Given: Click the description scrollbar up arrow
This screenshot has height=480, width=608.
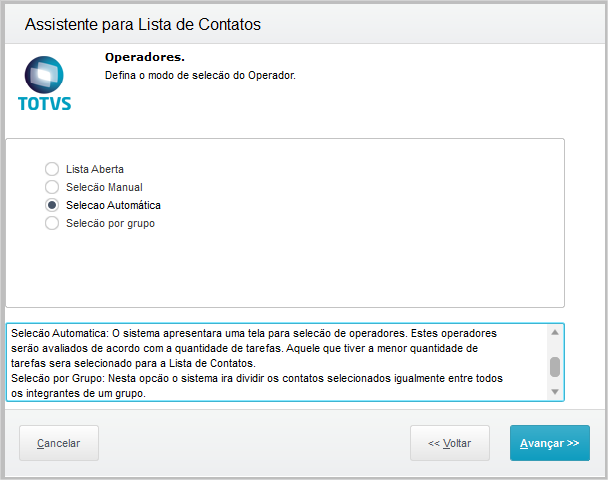Looking at the screenshot, I should point(555,333).
